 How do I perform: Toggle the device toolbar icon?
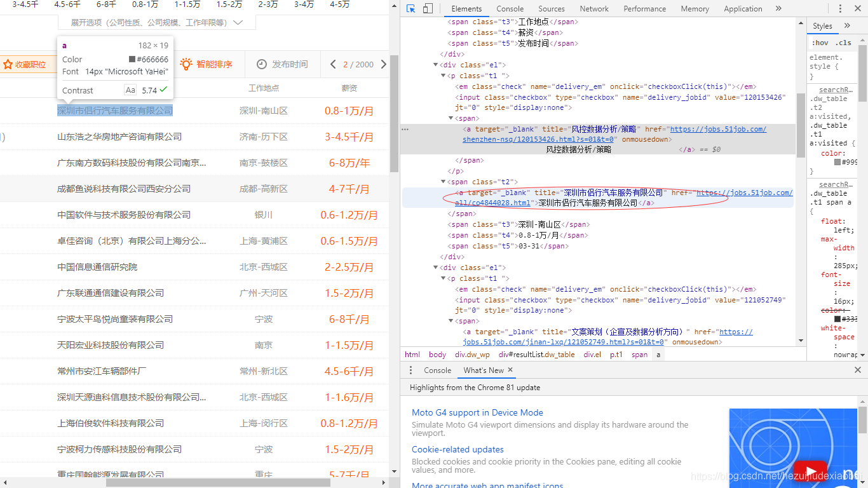pos(428,9)
